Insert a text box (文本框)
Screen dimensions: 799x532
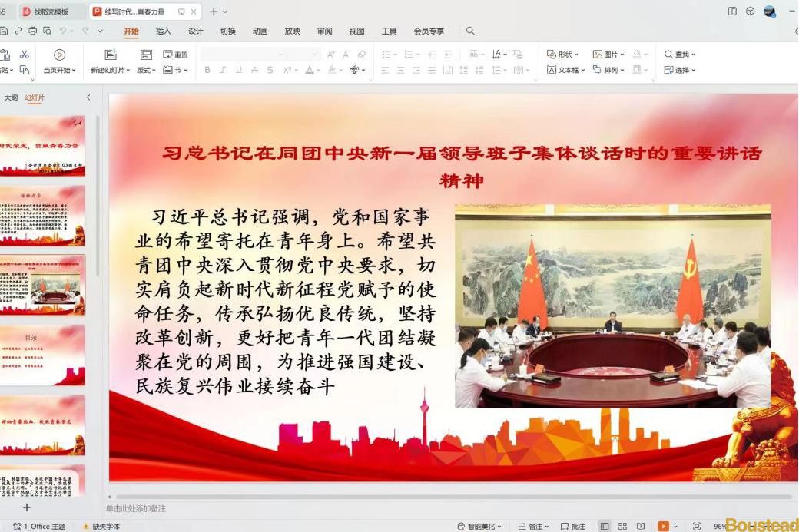pos(565,70)
